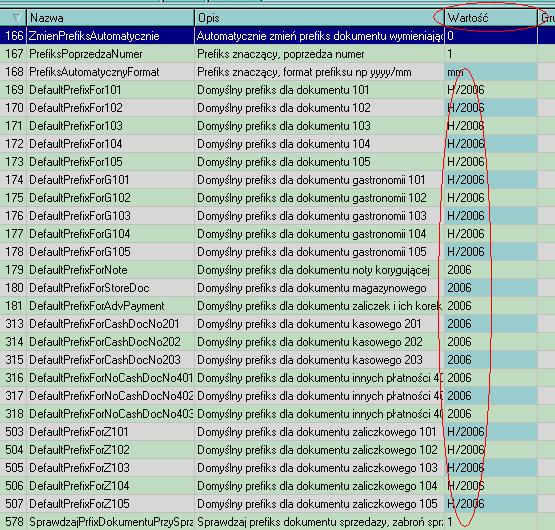Viewport: 555px width, 530px height.
Task: Click the mm value of PrefiksAutomatycznyFormat
Action: [491, 72]
